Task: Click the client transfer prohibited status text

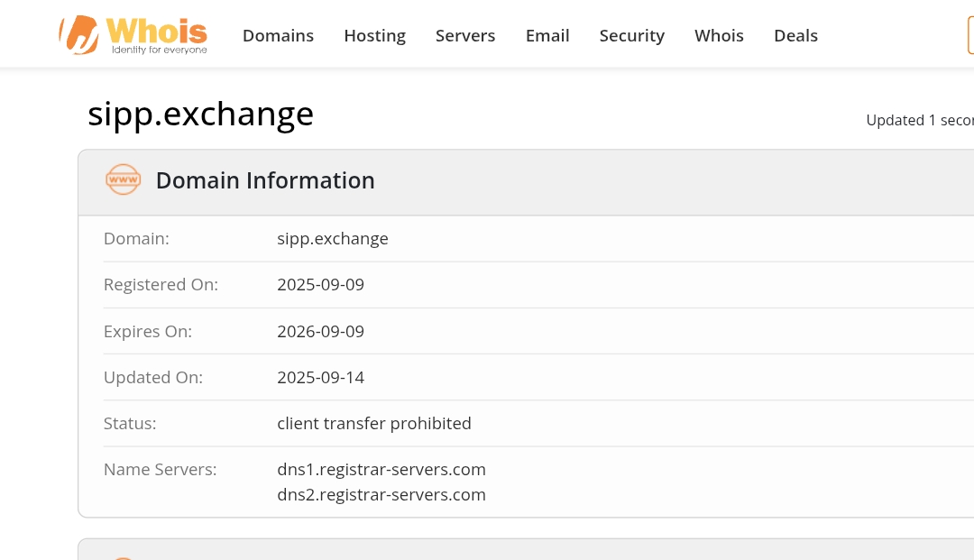Action: tap(373, 424)
